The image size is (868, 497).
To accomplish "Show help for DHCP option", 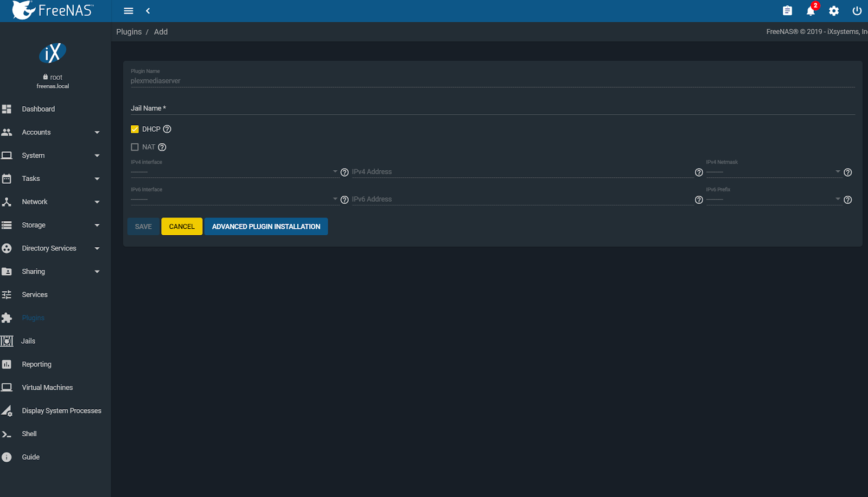I will [167, 129].
